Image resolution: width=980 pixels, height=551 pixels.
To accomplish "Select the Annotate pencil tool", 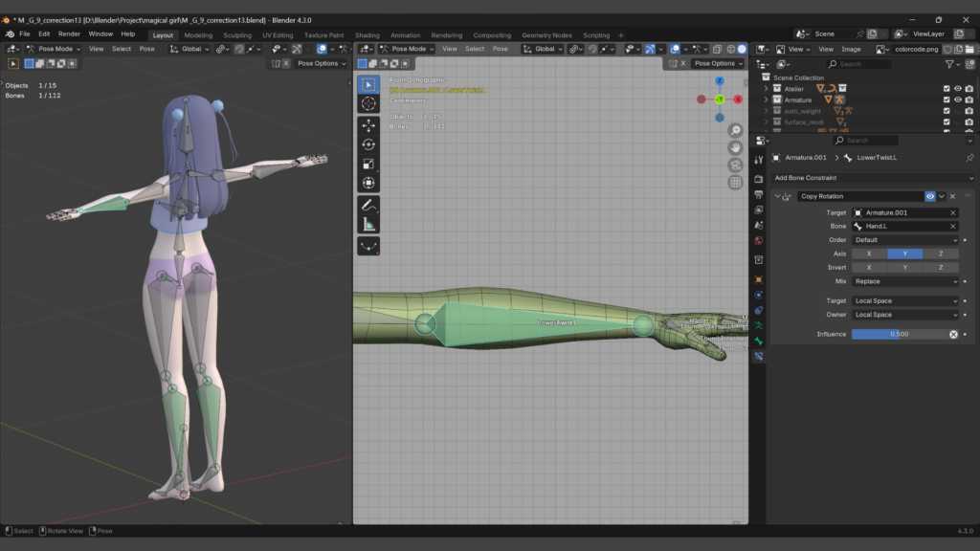I will (x=368, y=205).
